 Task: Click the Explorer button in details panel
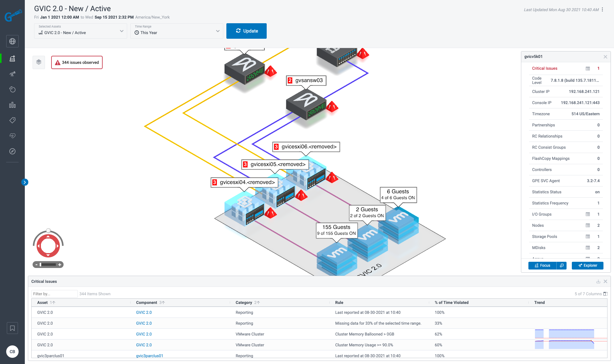(587, 265)
